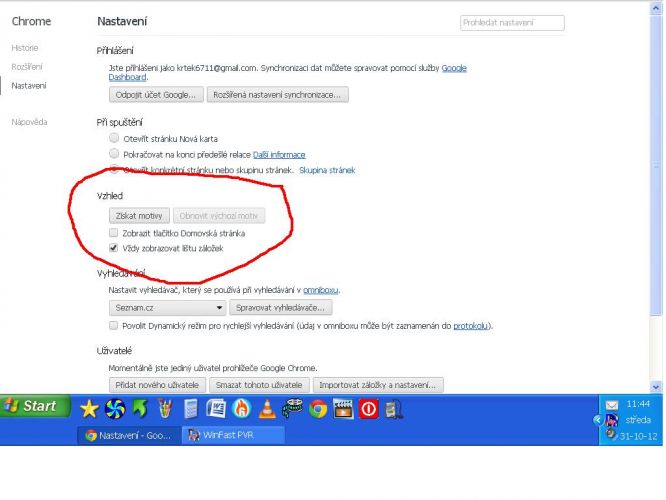Image resolution: width=666 pixels, height=500 pixels.
Task: Enable Povolit Dynamický režim checkbox
Action: click(113, 325)
